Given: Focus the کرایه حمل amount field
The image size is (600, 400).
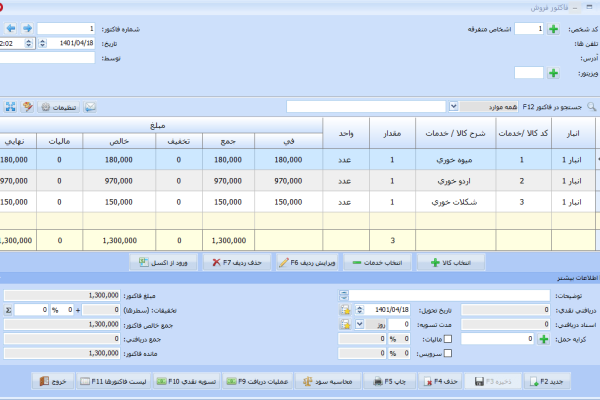Looking at the screenshot, I should tap(497, 339).
